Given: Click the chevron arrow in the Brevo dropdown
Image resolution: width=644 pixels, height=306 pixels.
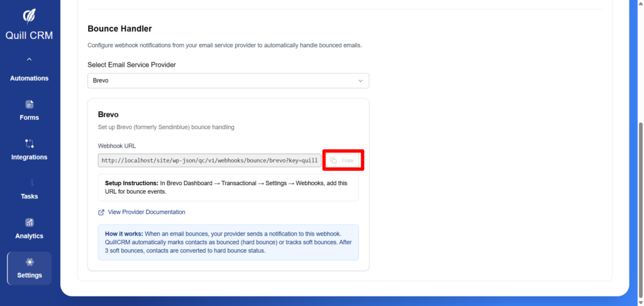Looking at the screenshot, I should [360, 81].
